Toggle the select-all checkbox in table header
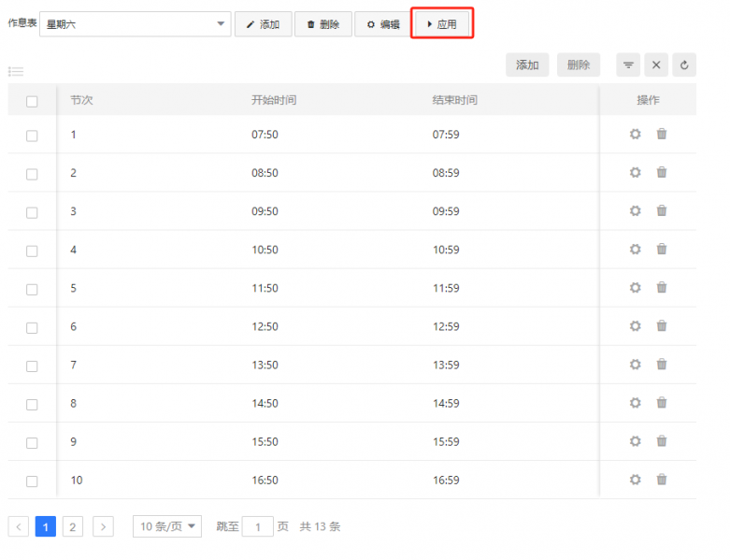Viewport: 730px width, 560px height. [x=32, y=101]
